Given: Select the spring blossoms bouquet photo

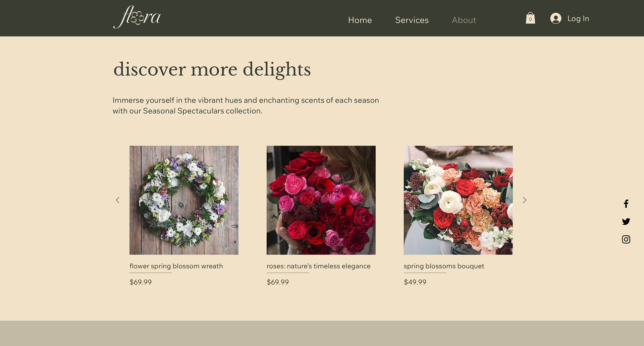Looking at the screenshot, I should tap(458, 200).
